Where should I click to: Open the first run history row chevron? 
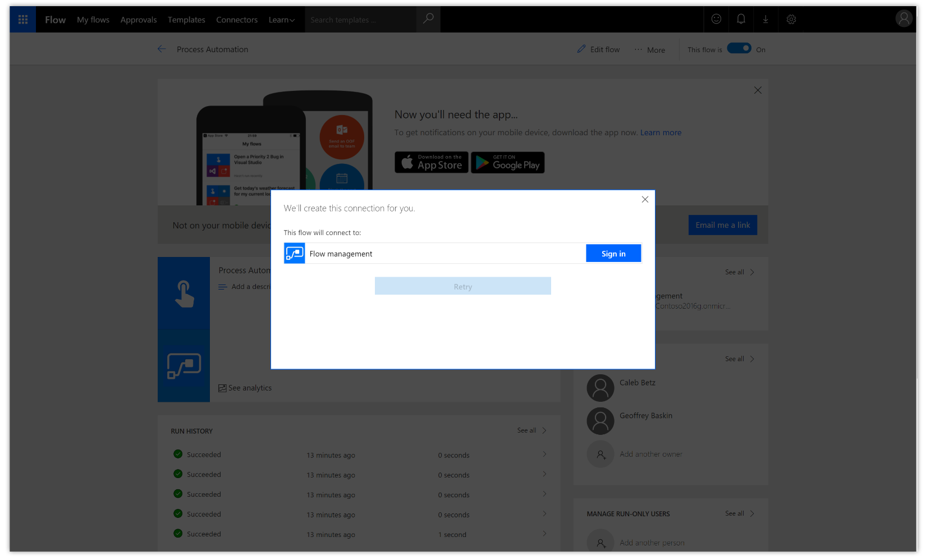pos(544,455)
